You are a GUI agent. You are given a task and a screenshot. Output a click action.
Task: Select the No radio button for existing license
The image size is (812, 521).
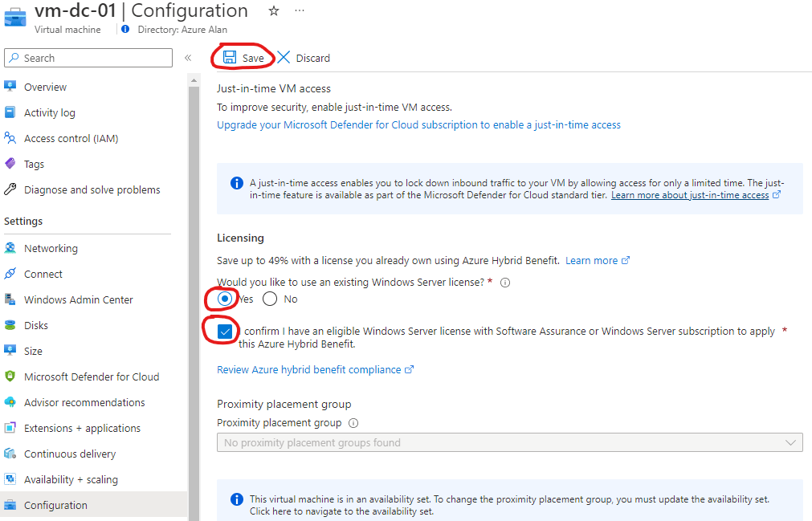(270, 299)
